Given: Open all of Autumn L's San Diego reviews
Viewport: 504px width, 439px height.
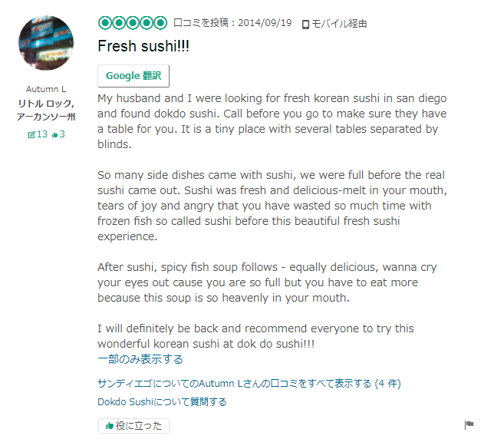Looking at the screenshot, I should (249, 383).
